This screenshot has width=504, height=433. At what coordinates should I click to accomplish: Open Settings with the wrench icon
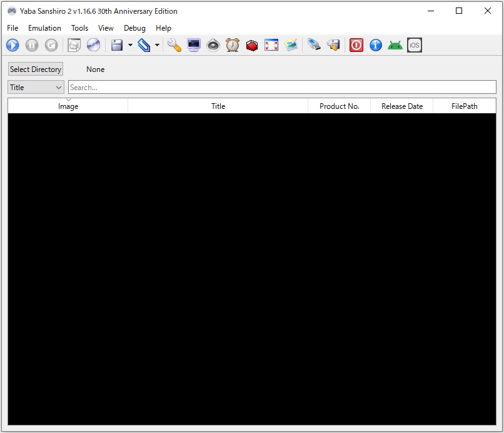point(174,45)
